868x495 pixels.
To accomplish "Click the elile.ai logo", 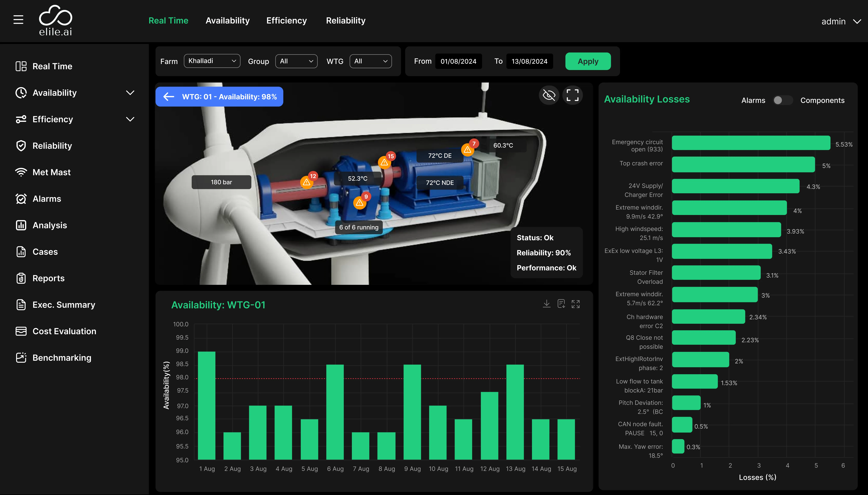I will tap(55, 20).
